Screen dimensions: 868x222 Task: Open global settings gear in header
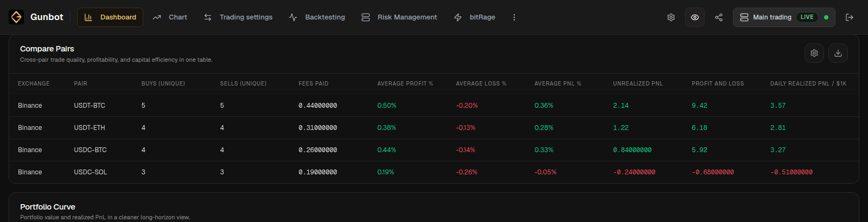(x=671, y=17)
